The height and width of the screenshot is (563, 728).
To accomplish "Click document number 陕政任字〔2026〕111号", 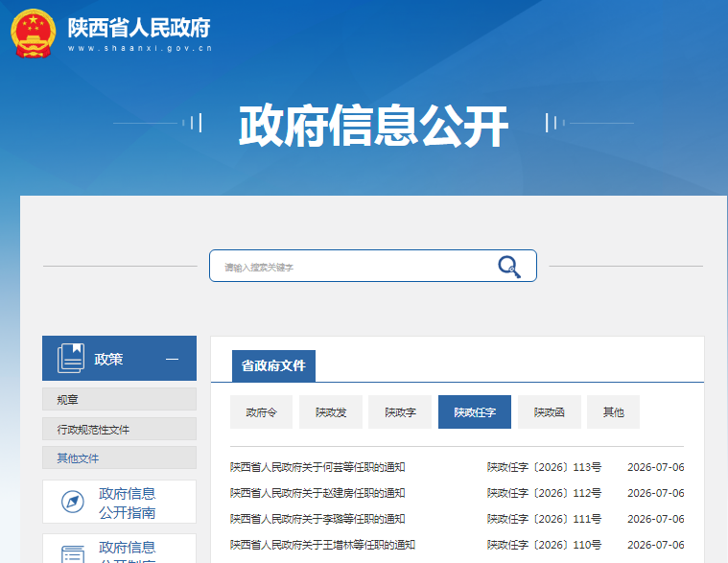I will tap(544, 519).
